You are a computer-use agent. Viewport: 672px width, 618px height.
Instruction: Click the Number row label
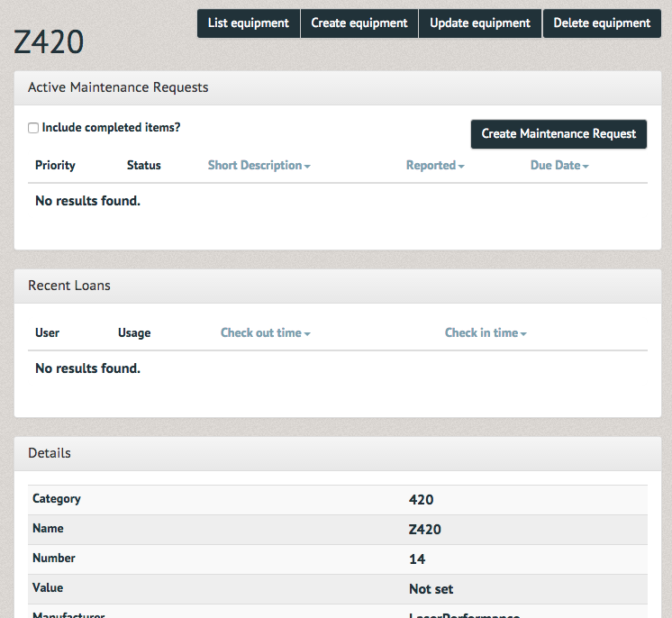pyautogui.click(x=54, y=558)
